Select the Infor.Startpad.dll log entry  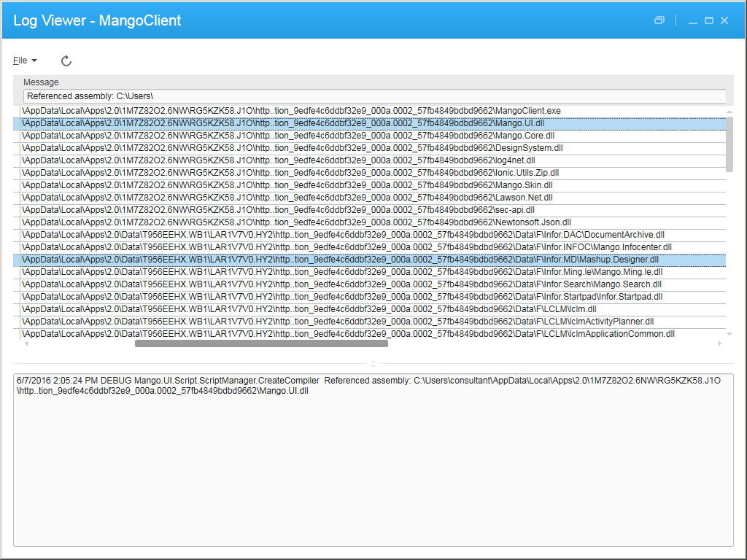point(292,297)
